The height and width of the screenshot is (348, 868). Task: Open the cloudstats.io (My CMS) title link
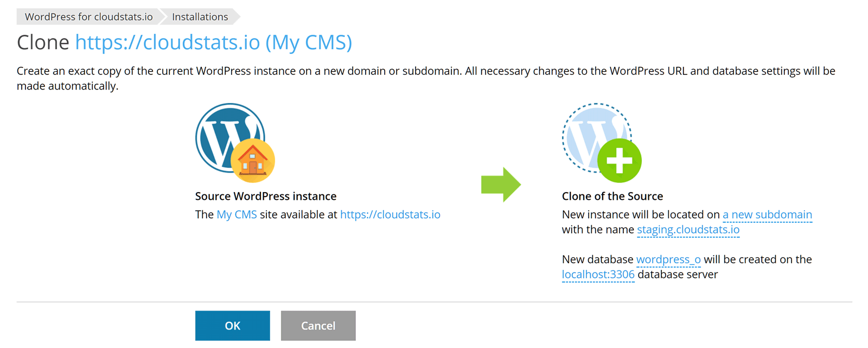[x=213, y=42]
